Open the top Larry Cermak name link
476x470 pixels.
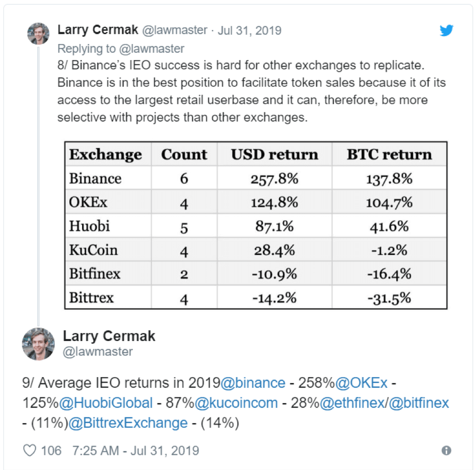[x=98, y=30]
